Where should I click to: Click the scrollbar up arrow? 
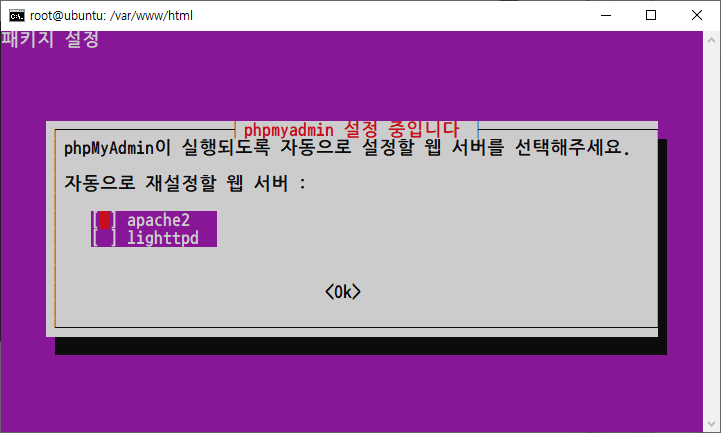711,40
